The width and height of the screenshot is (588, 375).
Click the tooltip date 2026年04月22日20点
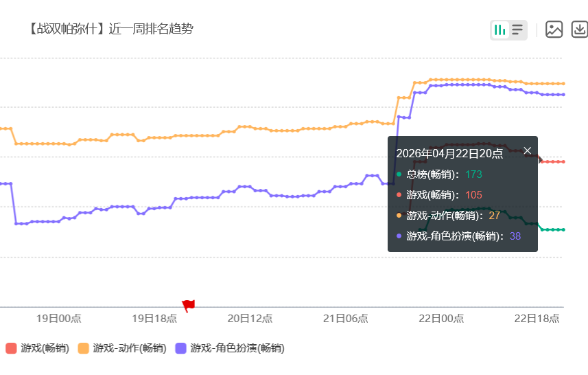449,154
